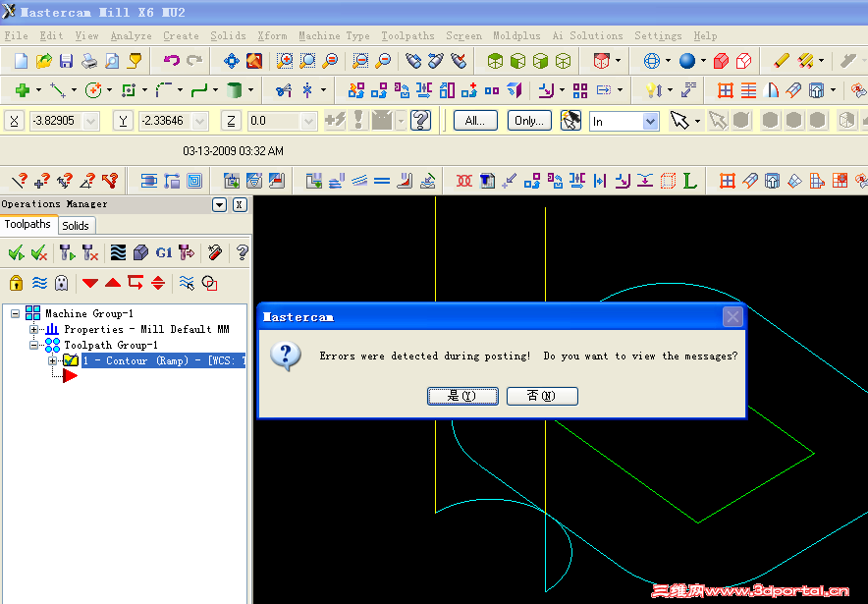
Task: Open the Settings menu
Action: [658, 35]
